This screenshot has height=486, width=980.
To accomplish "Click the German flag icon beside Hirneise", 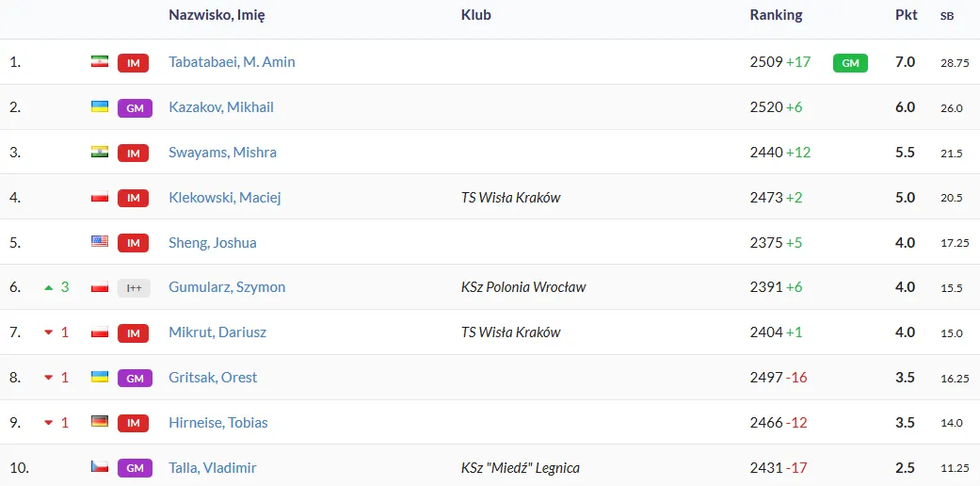I will [x=100, y=422].
